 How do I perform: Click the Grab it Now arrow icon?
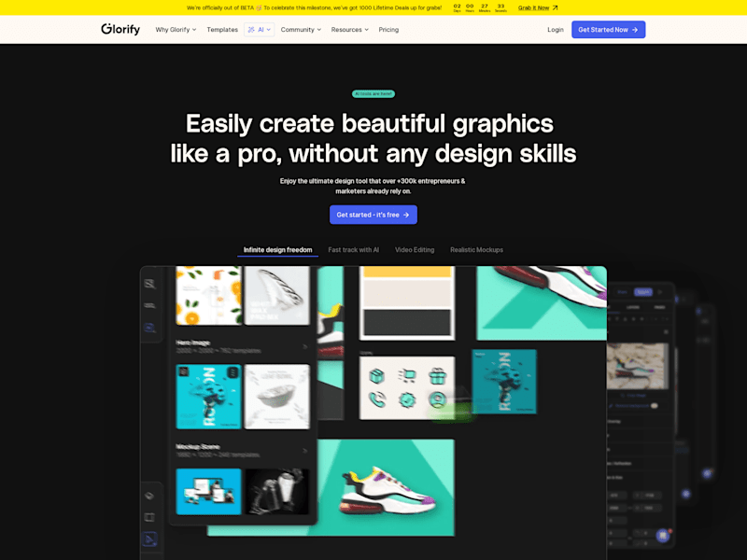(x=555, y=7)
